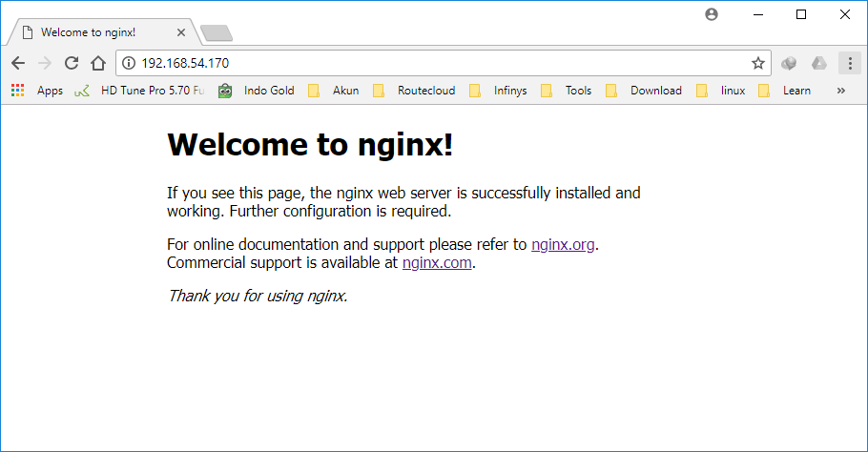Close the Welcome to nginx! tab
The height and width of the screenshot is (452, 868).
[181, 32]
